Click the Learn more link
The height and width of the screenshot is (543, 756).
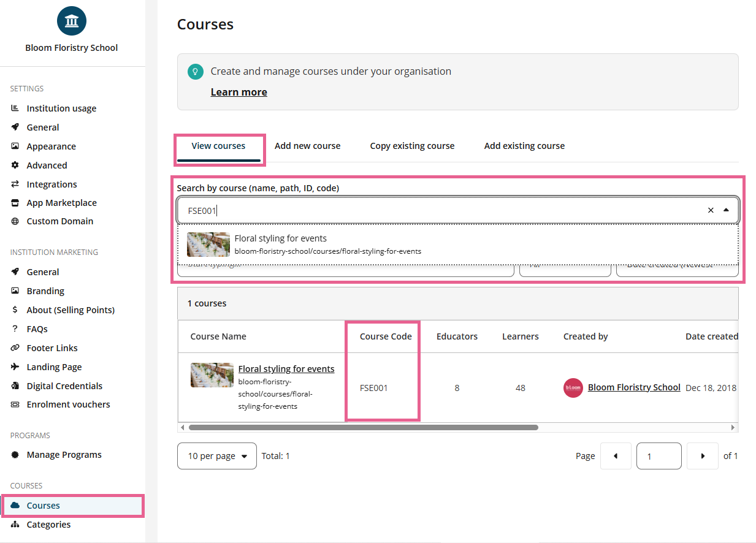click(x=239, y=92)
